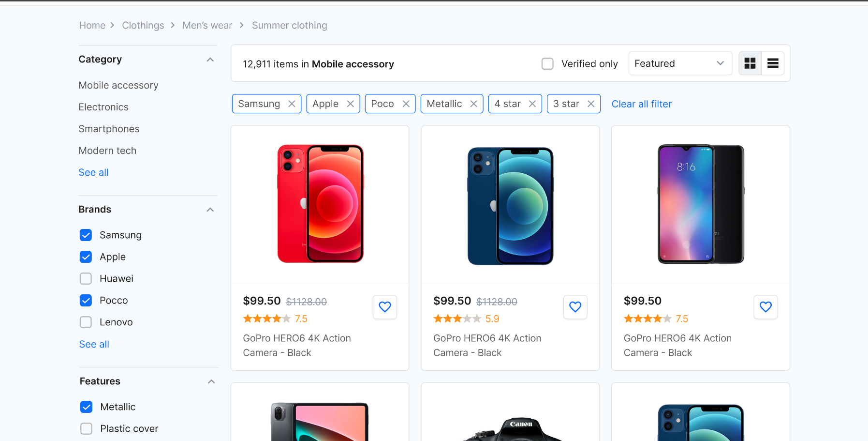Open the red iPhone product image
The height and width of the screenshot is (441, 868).
pos(320,204)
